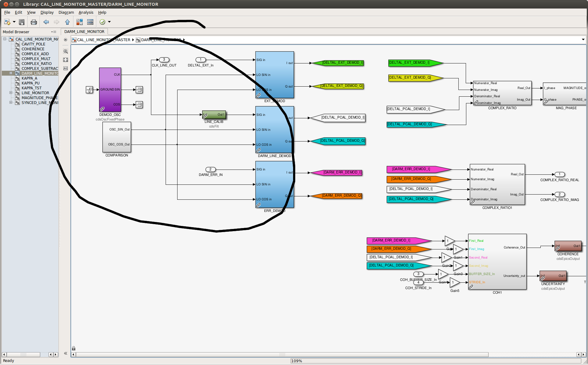Select KAPPA_TST in Model Browser
This screenshot has height=365, width=588.
pyautogui.click(x=31, y=88)
